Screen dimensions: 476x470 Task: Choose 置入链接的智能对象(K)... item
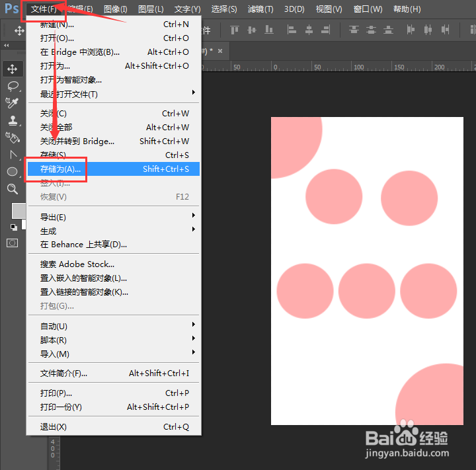point(114,292)
